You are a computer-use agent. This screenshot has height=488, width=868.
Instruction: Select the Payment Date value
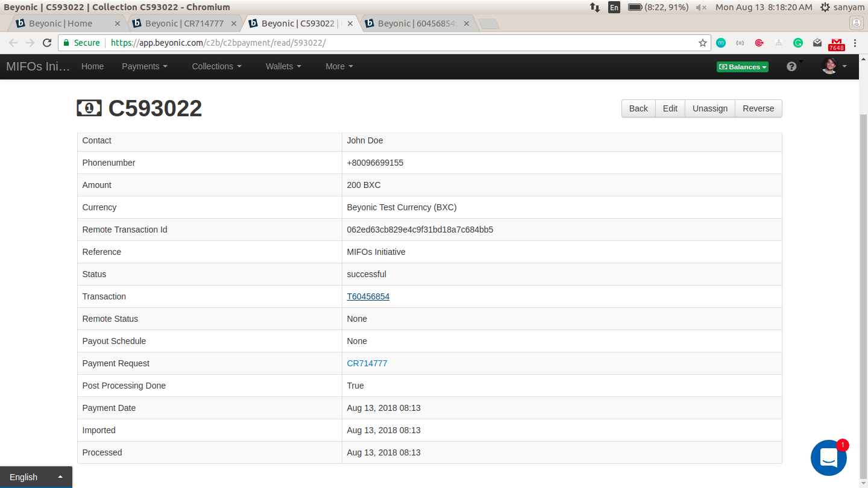point(384,408)
